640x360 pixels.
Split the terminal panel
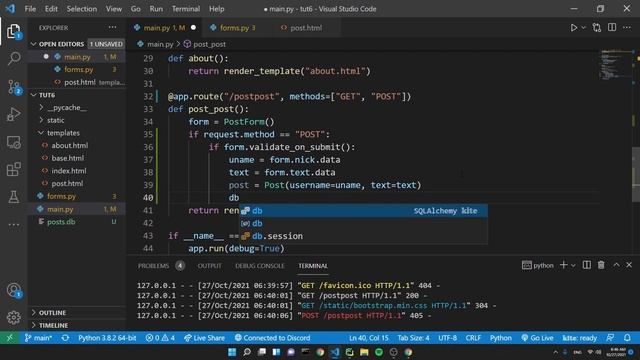pyautogui.click(x=587, y=265)
